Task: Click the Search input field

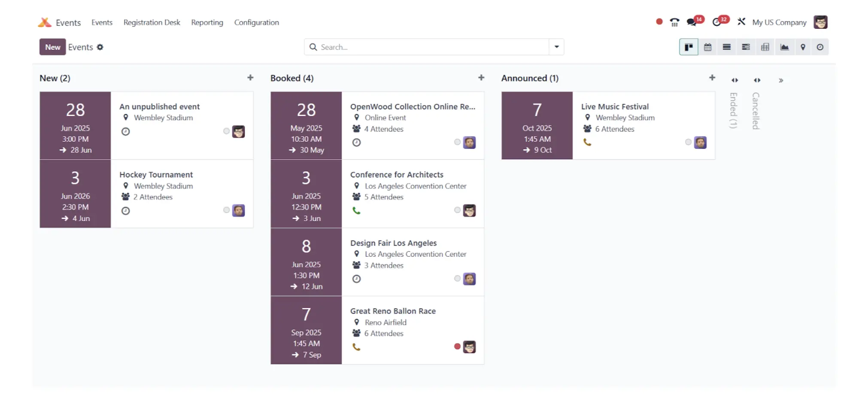Action: [x=433, y=47]
